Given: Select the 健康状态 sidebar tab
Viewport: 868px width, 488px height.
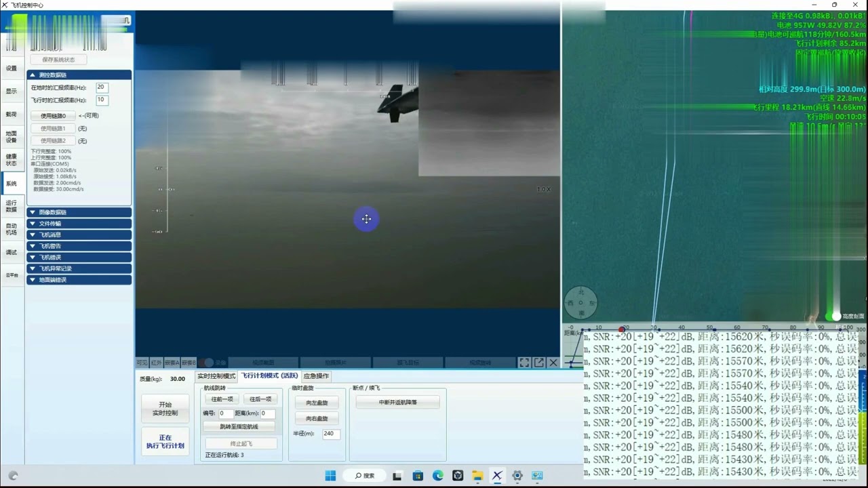Looking at the screenshot, I should (12, 159).
